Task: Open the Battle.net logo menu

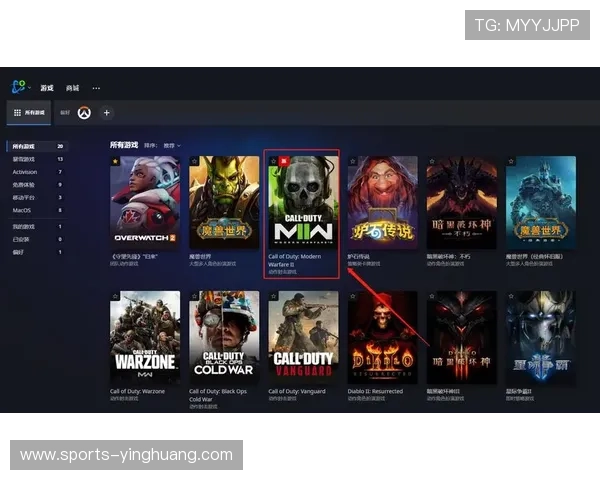Action: click(x=20, y=87)
